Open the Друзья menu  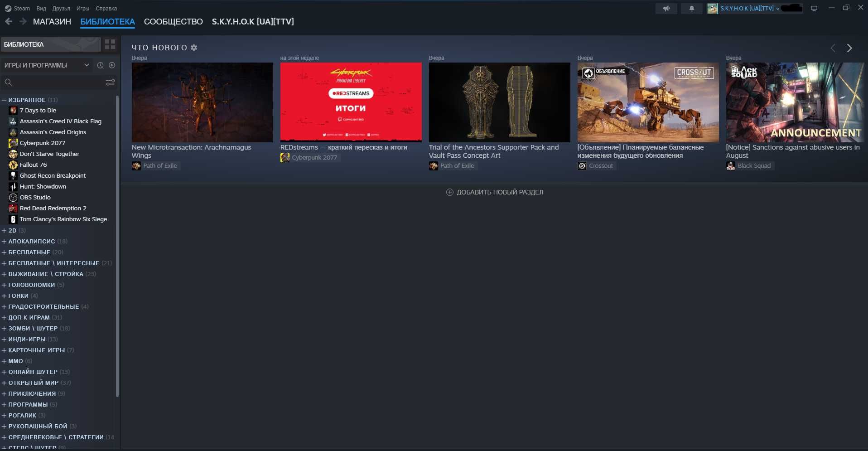tap(61, 8)
